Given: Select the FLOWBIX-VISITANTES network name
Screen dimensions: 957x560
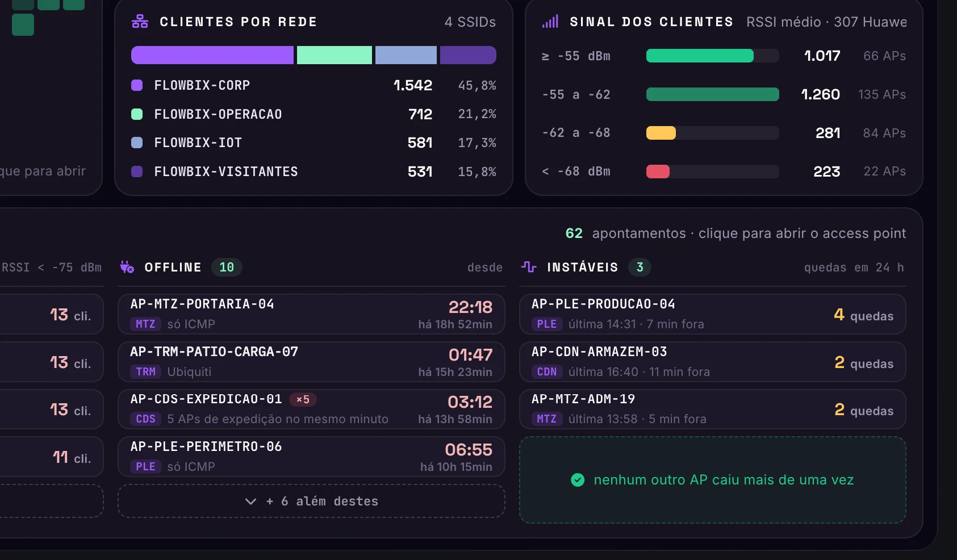Looking at the screenshot, I should pyautogui.click(x=226, y=172).
